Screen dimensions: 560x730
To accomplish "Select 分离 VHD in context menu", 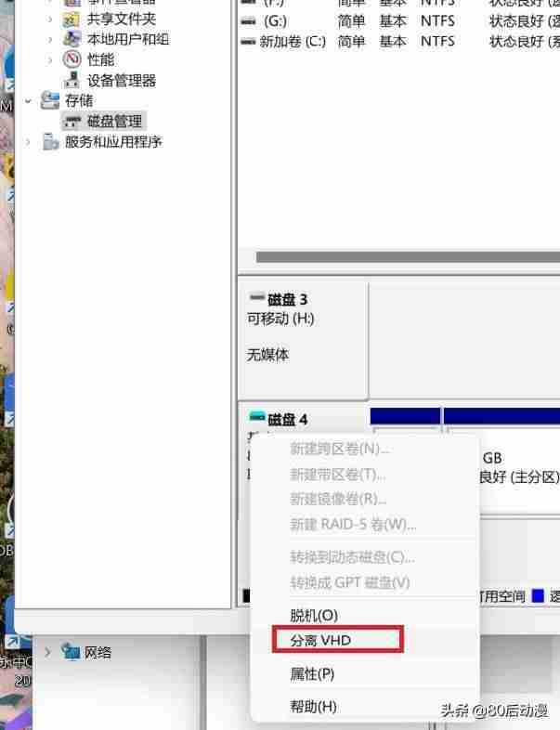I will tap(337, 640).
